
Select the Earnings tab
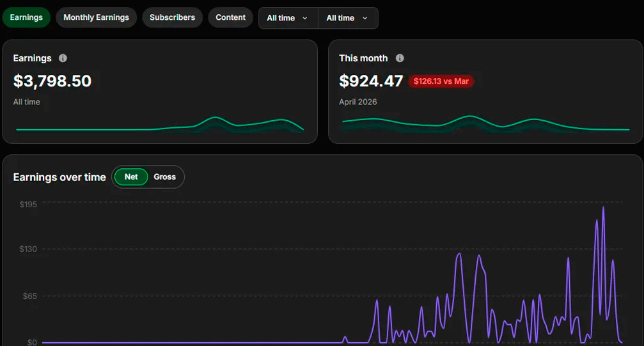(x=26, y=18)
